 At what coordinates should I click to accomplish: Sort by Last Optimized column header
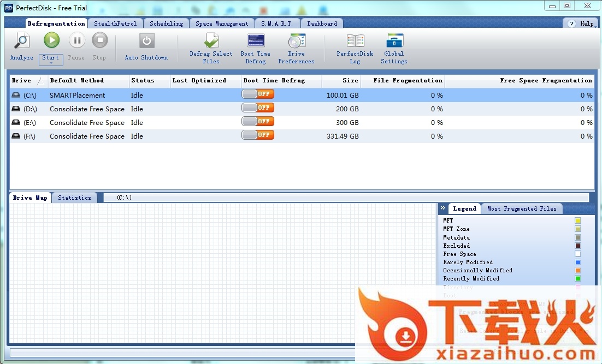[x=206, y=80]
